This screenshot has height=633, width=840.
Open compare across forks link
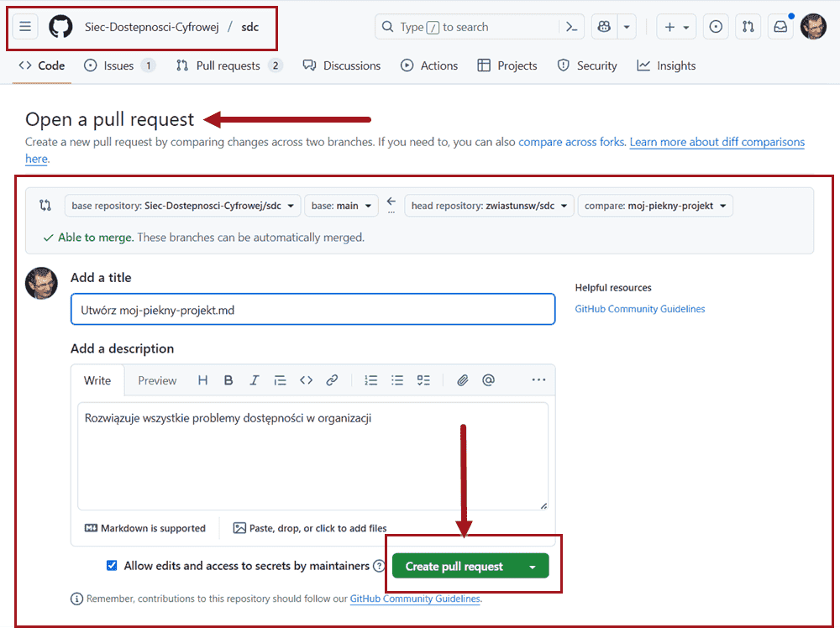coord(571,142)
